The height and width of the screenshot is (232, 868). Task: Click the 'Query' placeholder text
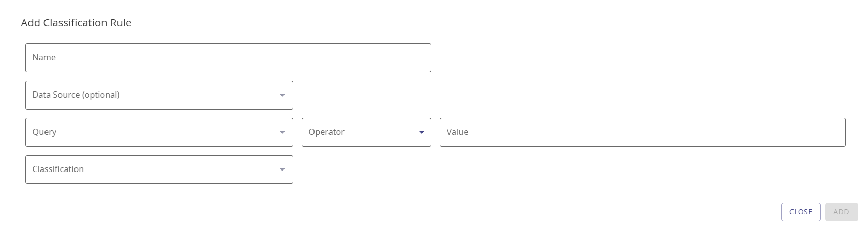click(x=44, y=132)
